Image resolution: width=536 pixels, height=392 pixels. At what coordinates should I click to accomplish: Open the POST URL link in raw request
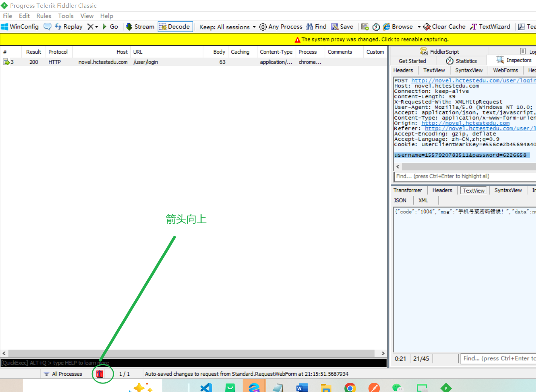474,80
